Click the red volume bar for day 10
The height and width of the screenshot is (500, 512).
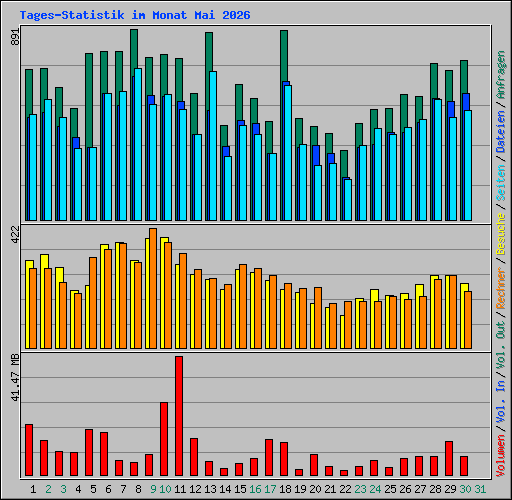coord(164,439)
